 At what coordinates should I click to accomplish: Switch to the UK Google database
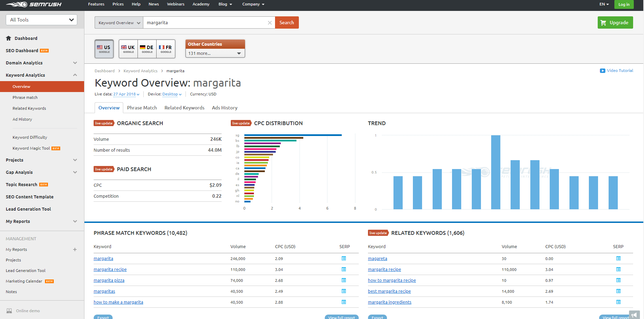(x=128, y=49)
